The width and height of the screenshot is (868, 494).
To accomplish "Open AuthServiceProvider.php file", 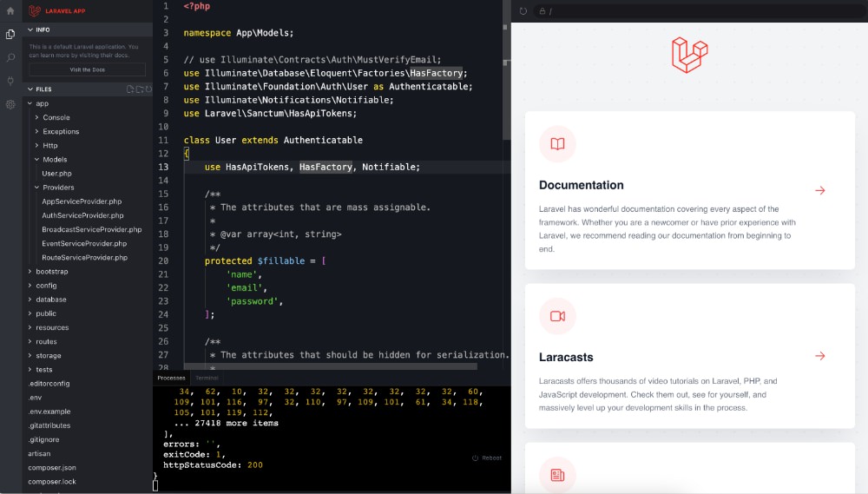I will pos(82,215).
